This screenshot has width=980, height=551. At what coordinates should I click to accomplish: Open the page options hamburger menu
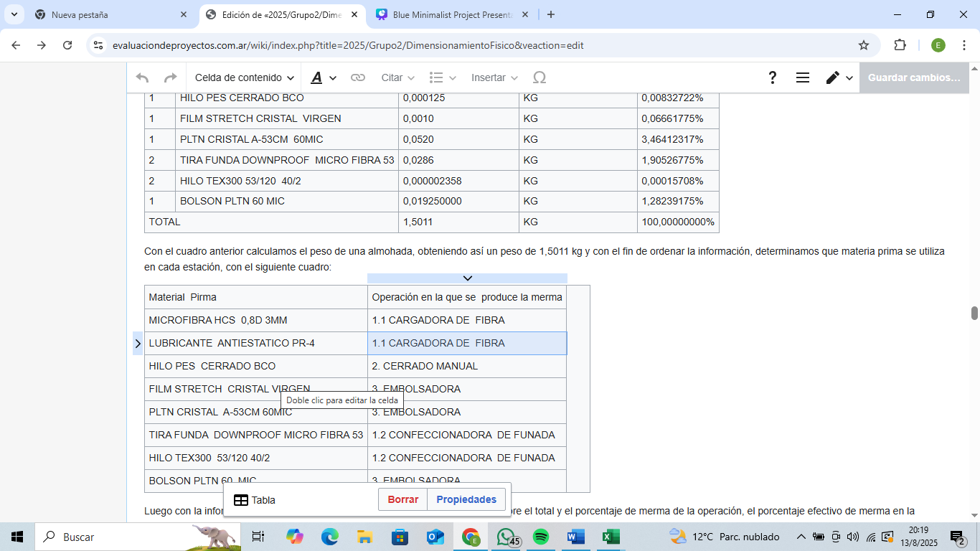pyautogui.click(x=803, y=77)
